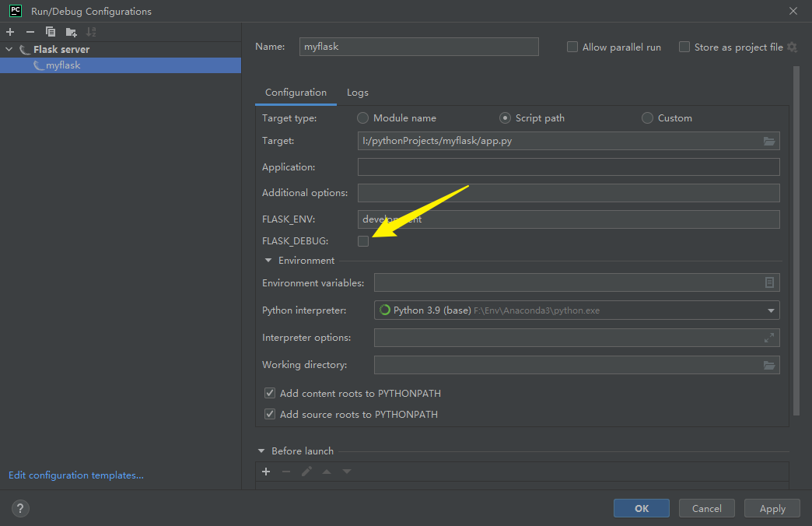Viewport: 812px width, 526px height.
Task: Enable Store as project file checkbox
Action: point(684,47)
